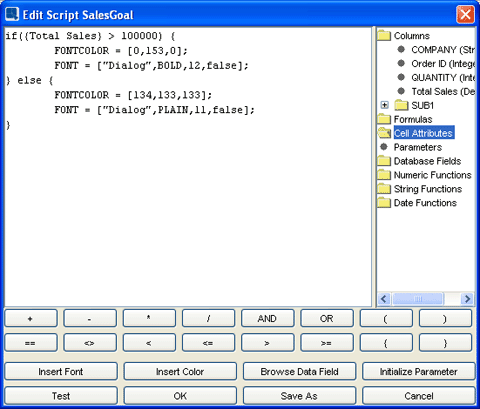Expand the SUB1 folder node
The width and height of the screenshot is (480, 409).
(x=385, y=105)
